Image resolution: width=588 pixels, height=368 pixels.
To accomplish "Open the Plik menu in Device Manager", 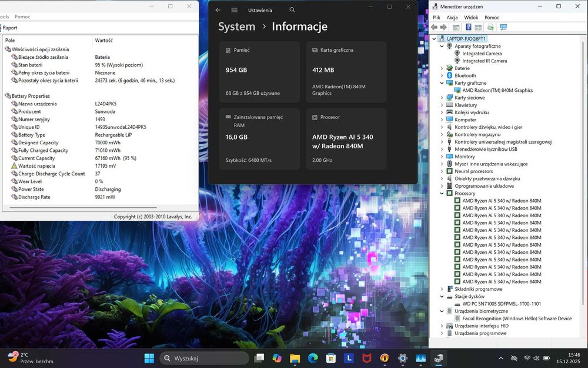I will pyautogui.click(x=436, y=17).
